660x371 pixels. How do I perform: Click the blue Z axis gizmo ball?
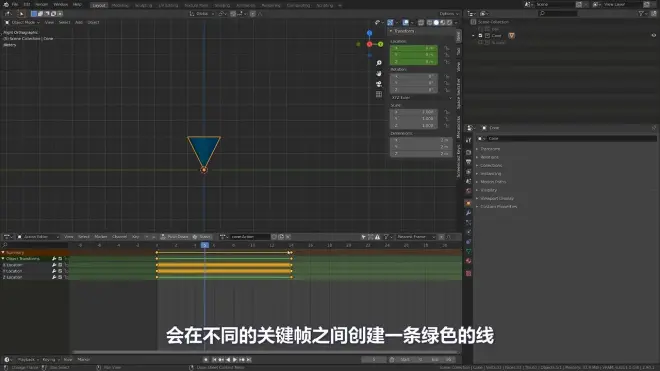click(369, 33)
